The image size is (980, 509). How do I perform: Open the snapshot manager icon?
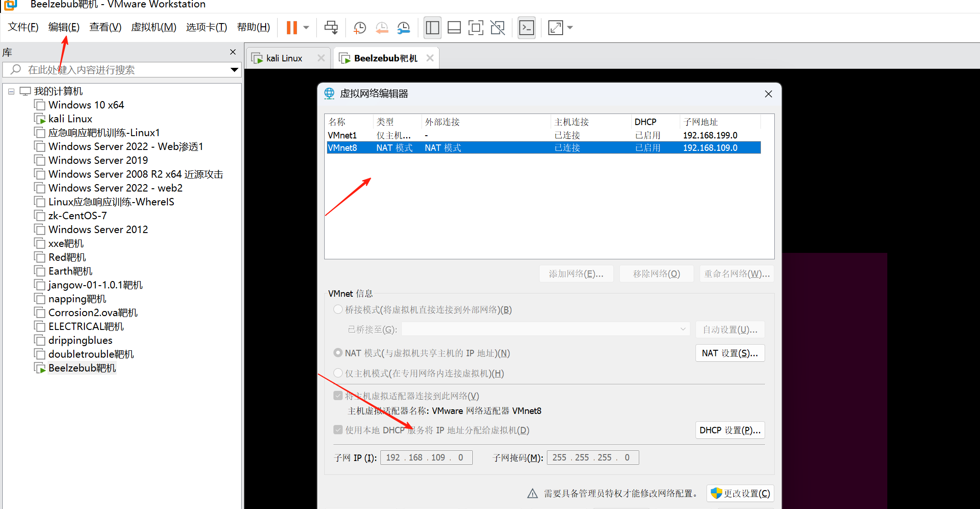[404, 27]
